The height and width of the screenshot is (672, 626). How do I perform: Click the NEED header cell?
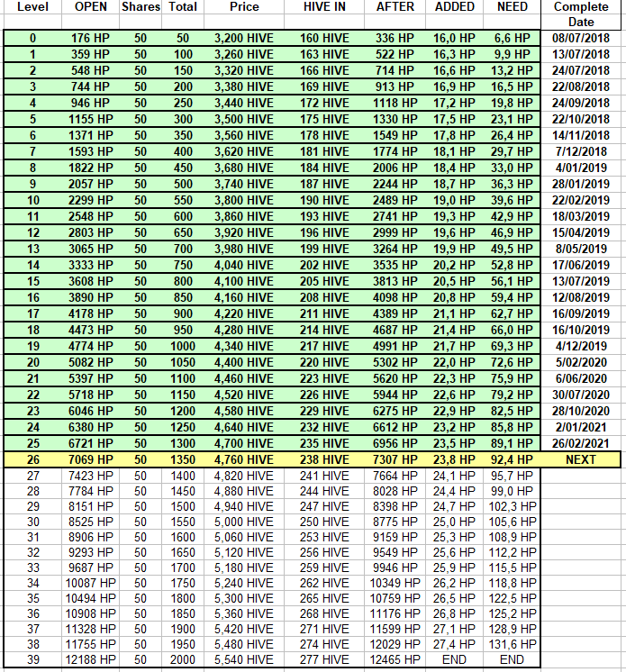[x=512, y=7]
